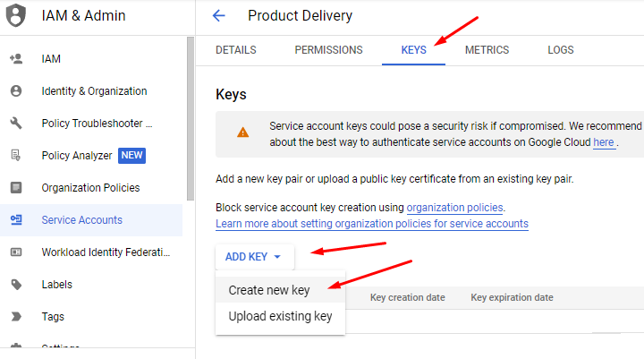Click the Identity & Organization person icon
Image resolution: width=644 pixels, height=359 pixels.
16,91
